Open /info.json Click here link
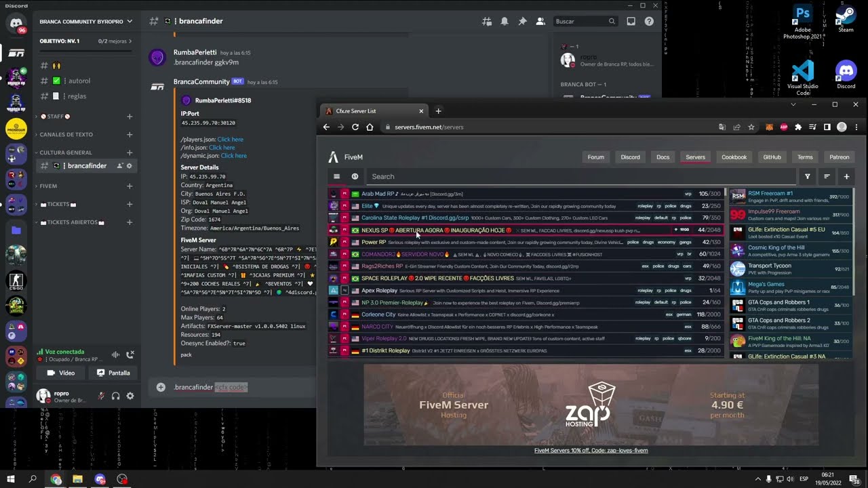The height and width of the screenshot is (488, 868). pos(222,148)
